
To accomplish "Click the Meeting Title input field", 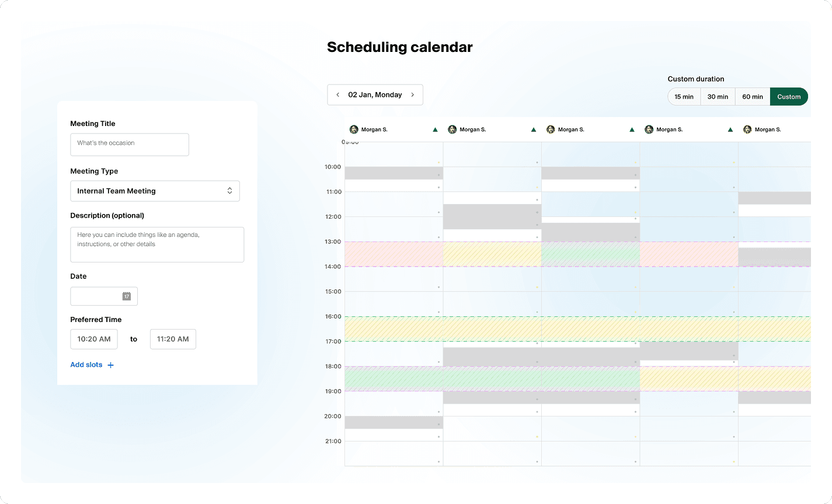I will pyautogui.click(x=129, y=144).
